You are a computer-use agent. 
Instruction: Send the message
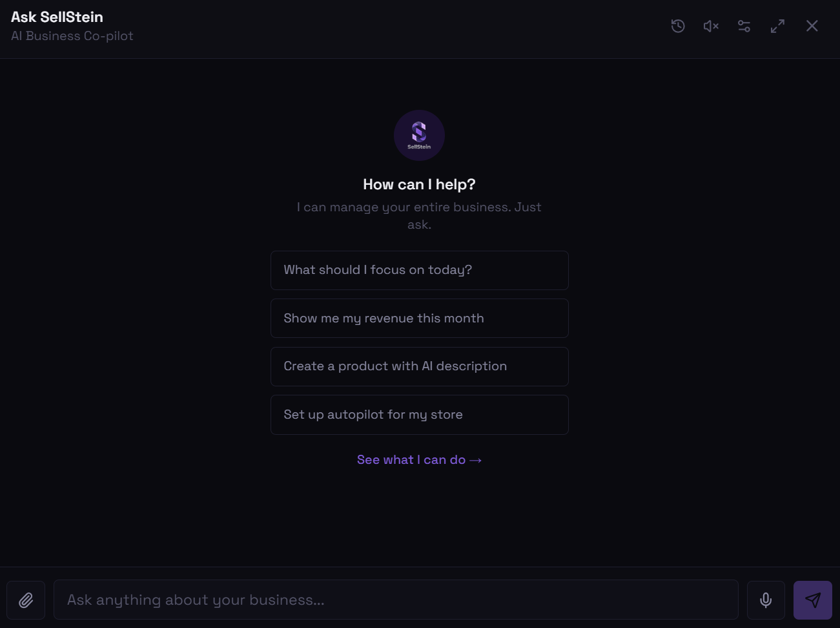pos(813,600)
